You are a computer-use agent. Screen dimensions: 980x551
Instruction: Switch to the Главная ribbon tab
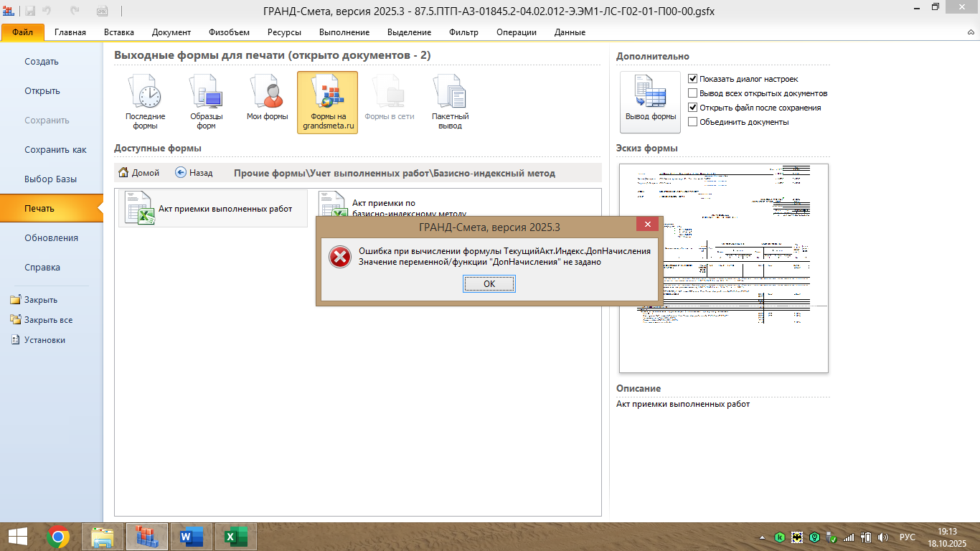click(x=70, y=32)
